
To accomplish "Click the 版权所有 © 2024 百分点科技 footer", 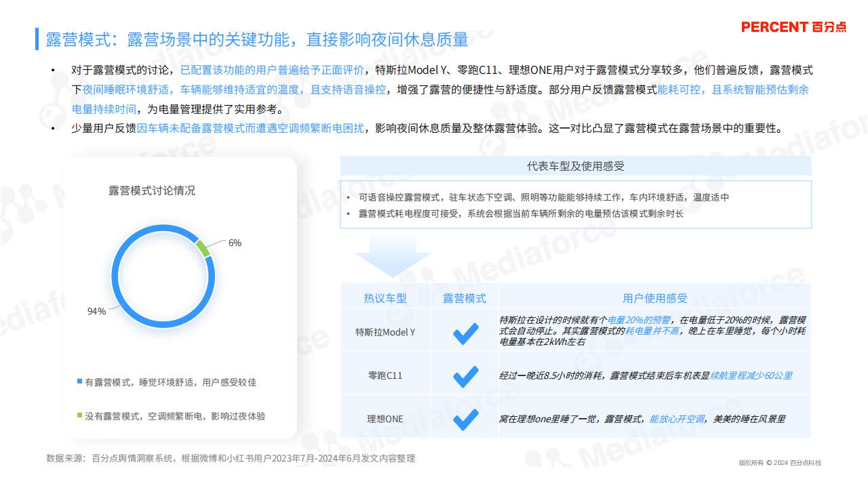I will coord(780,463).
